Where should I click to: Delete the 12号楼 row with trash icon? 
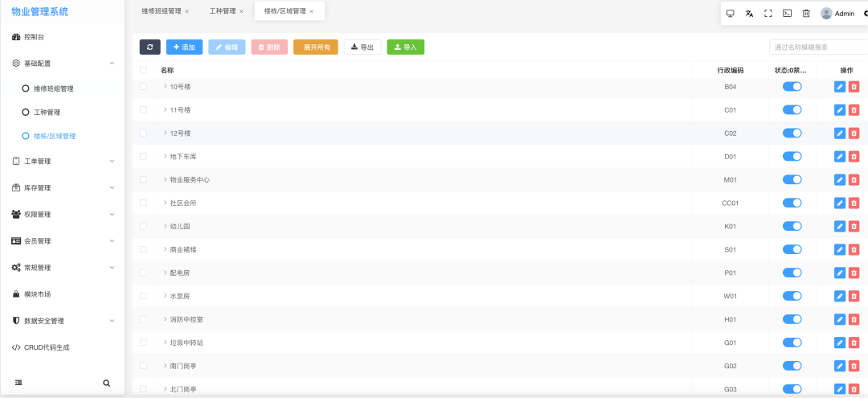pyautogui.click(x=854, y=133)
